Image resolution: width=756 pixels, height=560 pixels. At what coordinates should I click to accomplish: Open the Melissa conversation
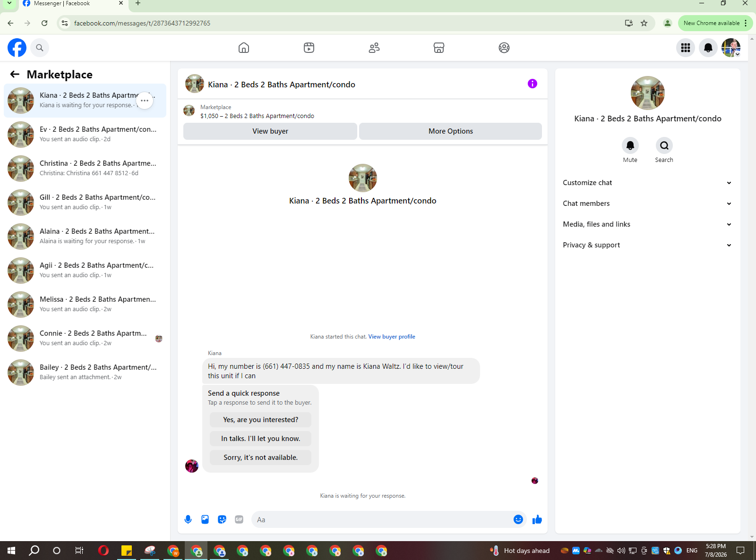pos(85,305)
